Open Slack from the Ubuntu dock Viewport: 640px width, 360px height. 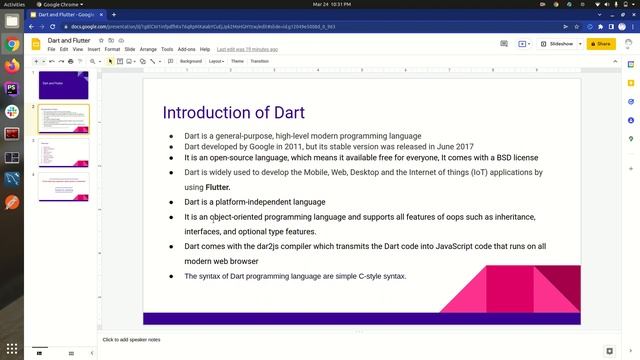click(x=12, y=111)
